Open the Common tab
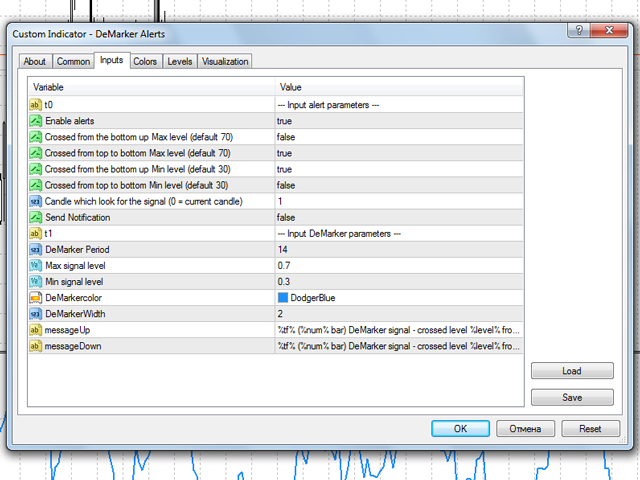Viewport: 640px width, 480px height. click(73, 62)
